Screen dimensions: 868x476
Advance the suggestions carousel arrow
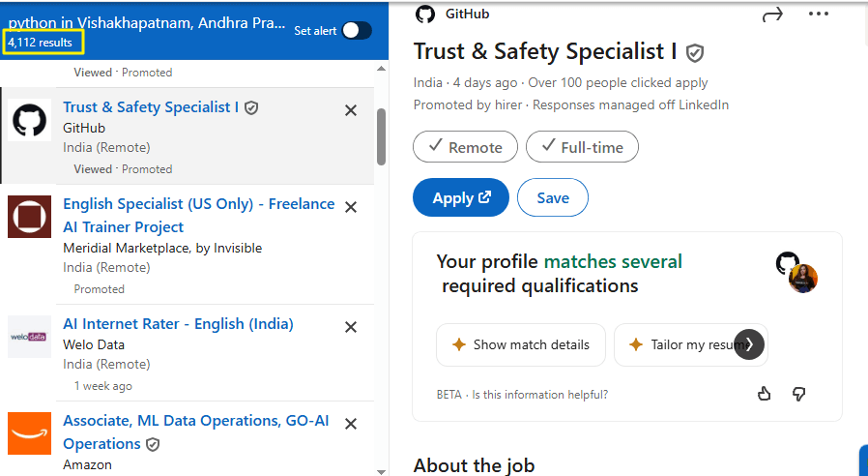click(x=749, y=344)
